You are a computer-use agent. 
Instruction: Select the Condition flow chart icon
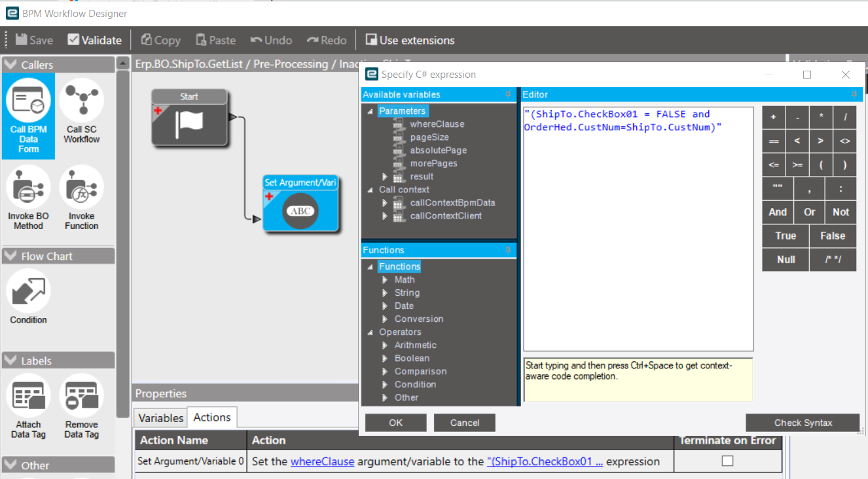pos(28,298)
